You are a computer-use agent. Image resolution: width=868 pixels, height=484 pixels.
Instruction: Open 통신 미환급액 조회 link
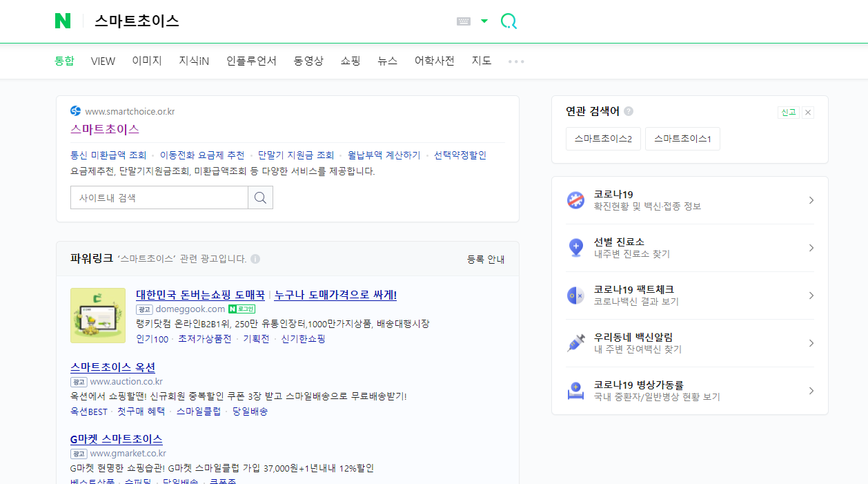coord(108,155)
